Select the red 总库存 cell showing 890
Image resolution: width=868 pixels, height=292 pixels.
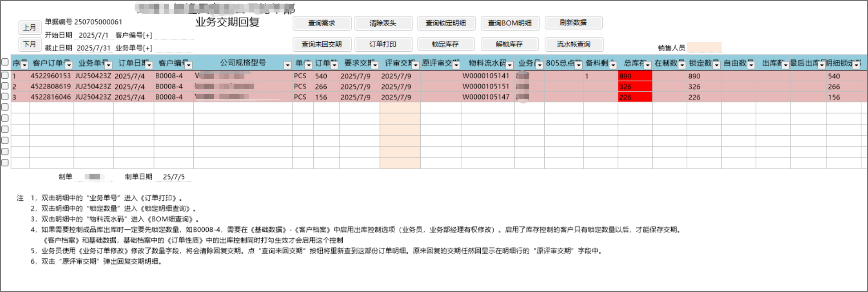635,76
